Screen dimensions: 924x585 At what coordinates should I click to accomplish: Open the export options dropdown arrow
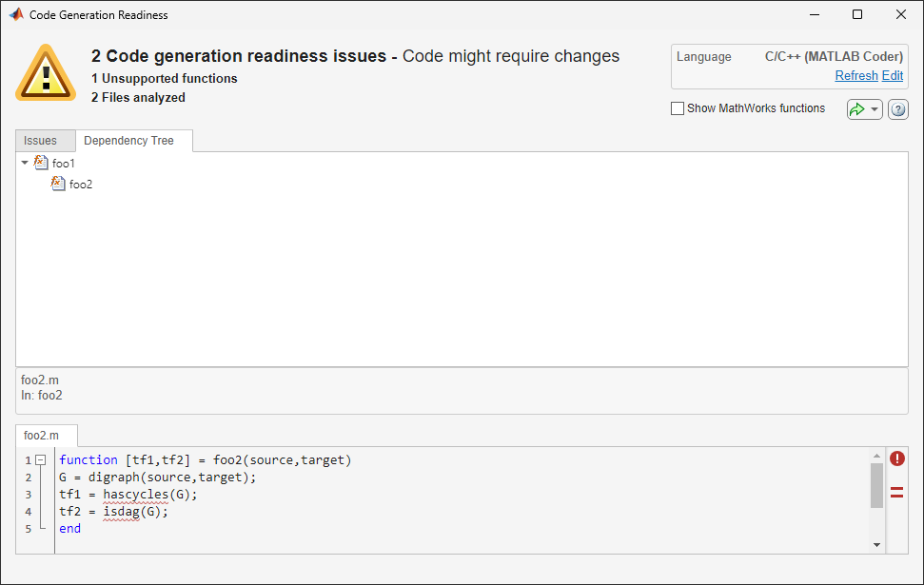click(875, 108)
